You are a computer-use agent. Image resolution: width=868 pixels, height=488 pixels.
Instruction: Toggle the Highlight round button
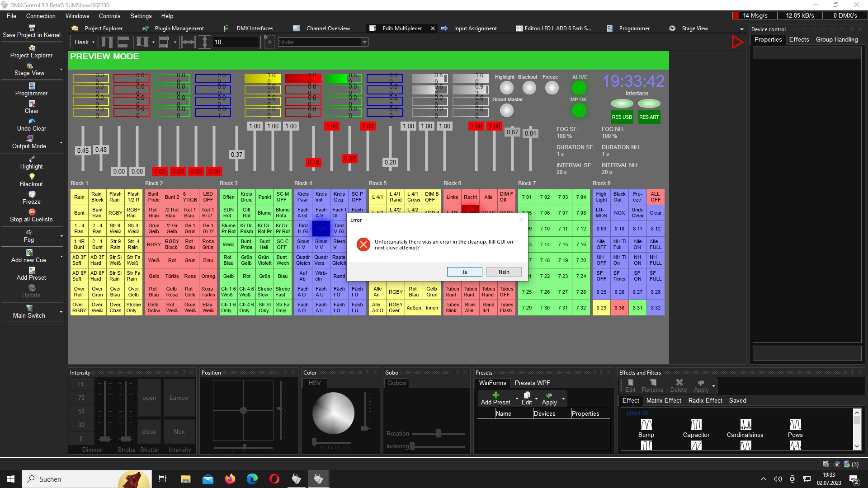pyautogui.click(x=506, y=88)
